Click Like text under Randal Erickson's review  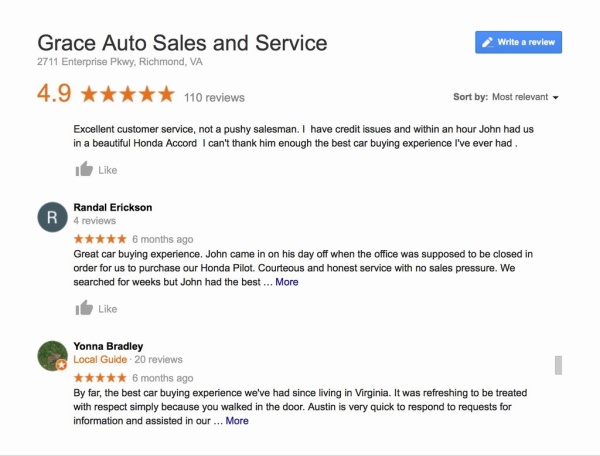point(108,309)
